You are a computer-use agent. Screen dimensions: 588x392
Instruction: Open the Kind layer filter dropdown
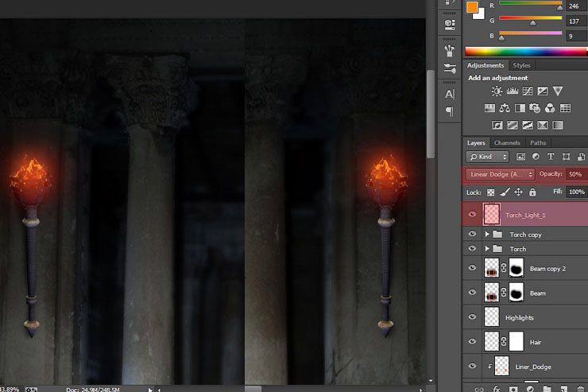pos(489,157)
